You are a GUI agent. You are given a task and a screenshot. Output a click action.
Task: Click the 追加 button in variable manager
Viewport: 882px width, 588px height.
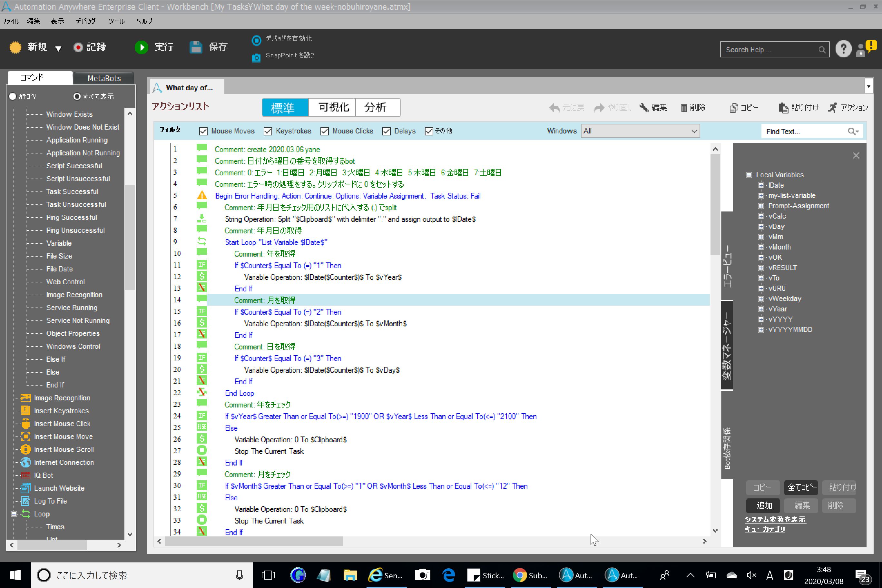(763, 505)
